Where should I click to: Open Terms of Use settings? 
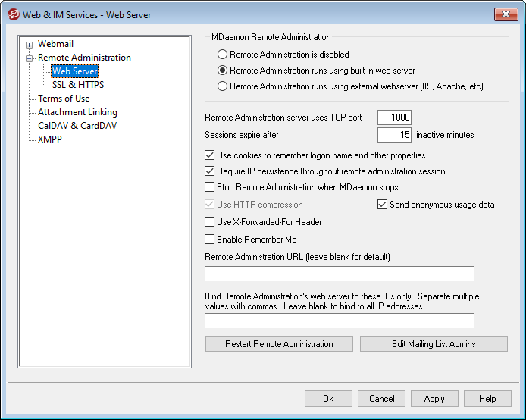point(64,99)
